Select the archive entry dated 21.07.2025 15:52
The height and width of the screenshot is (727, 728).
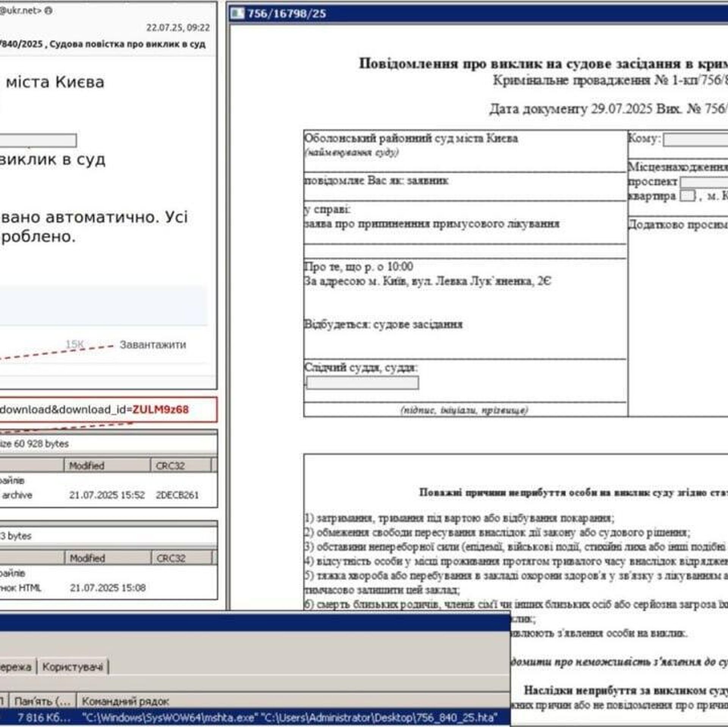tap(107, 495)
